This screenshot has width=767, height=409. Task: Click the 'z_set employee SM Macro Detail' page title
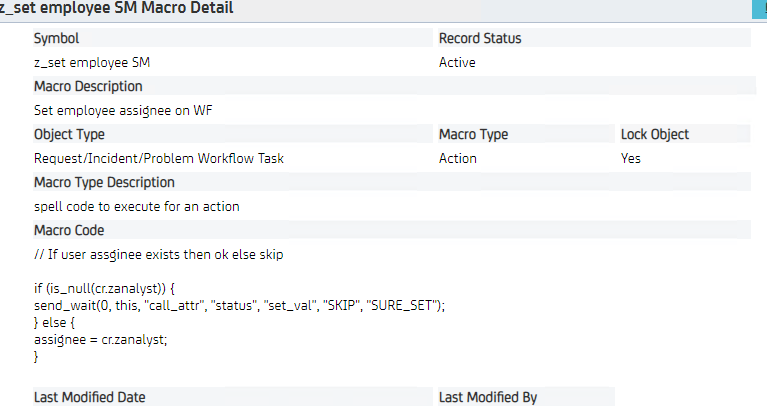click(117, 8)
